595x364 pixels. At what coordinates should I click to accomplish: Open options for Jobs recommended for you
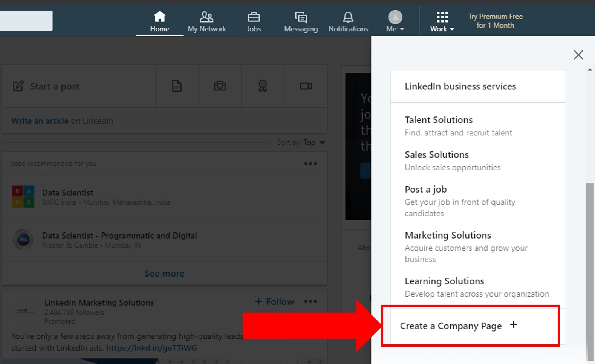311,164
